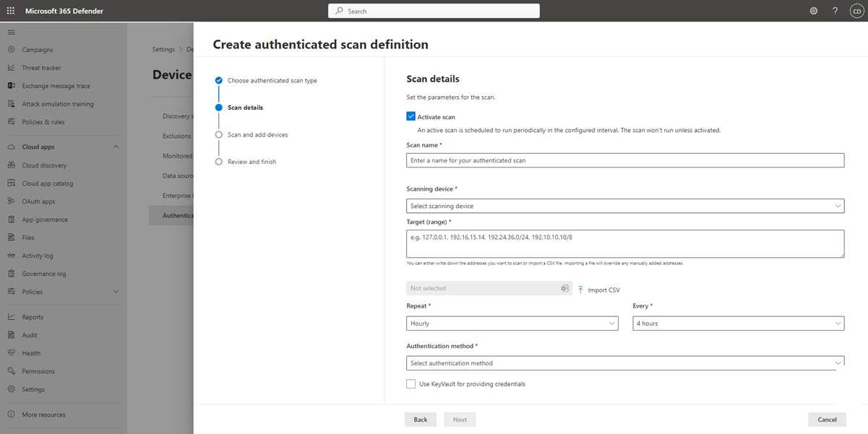The width and height of the screenshot is (868, 434).
Task: Collapse the Cloud apps section
Action: (x=116, y=147)
